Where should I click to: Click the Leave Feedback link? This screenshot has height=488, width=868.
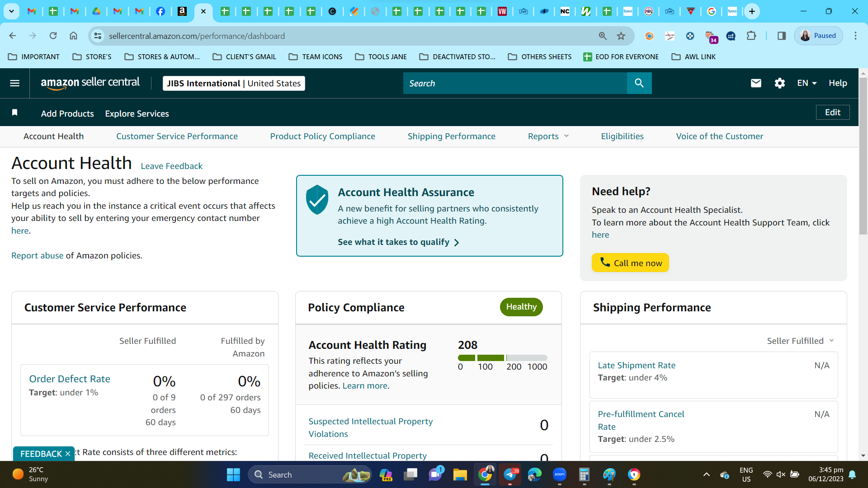[x=171, y=166]
